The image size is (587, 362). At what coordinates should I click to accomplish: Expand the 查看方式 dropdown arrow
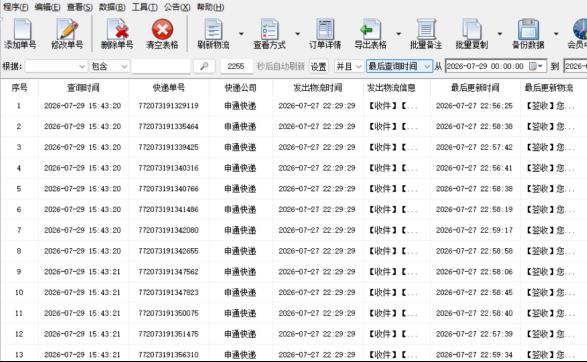click(298, 34)
